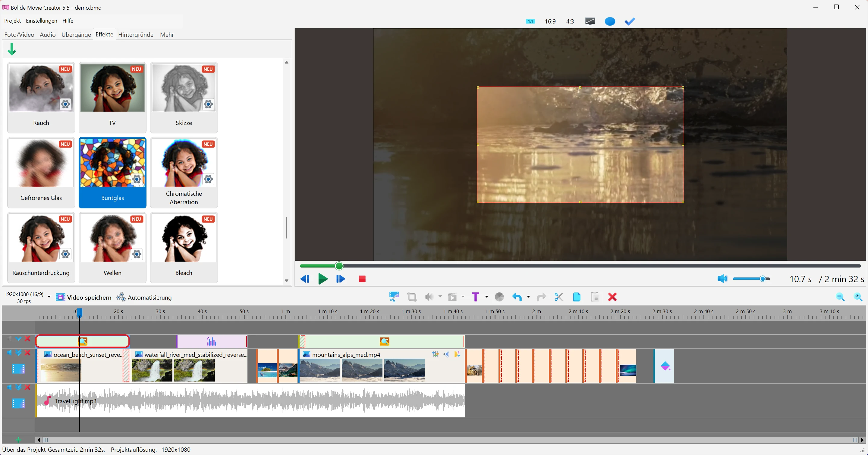Image resolution: width=868 pixels, height=455 pixels.
Task: Select the 4:3 aspect ratio
Action: pyautogui.click(x=570, y=22)
